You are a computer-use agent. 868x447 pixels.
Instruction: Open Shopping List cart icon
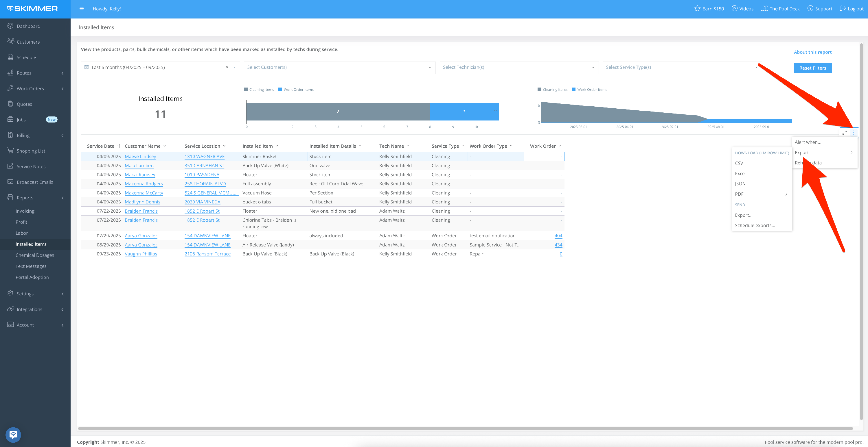pos(10,151)
